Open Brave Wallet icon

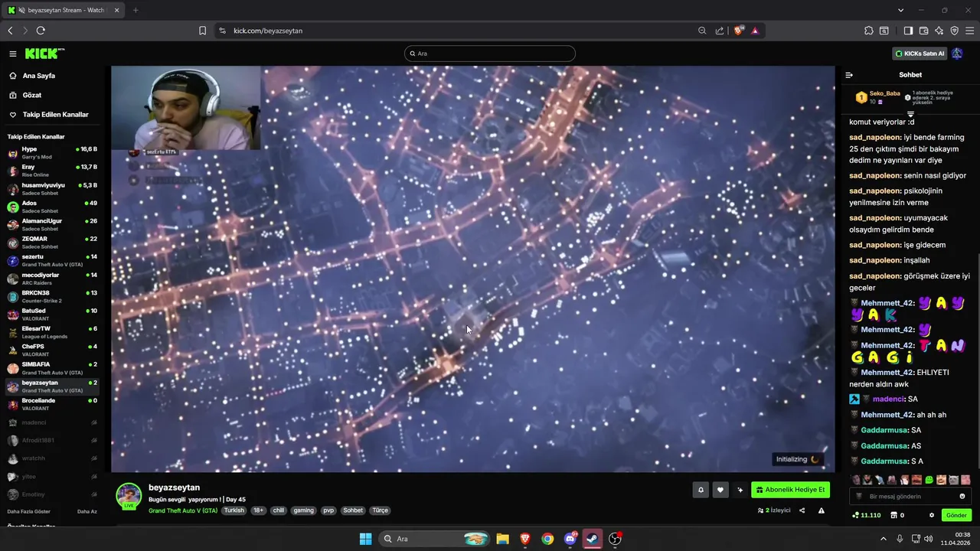923,31
